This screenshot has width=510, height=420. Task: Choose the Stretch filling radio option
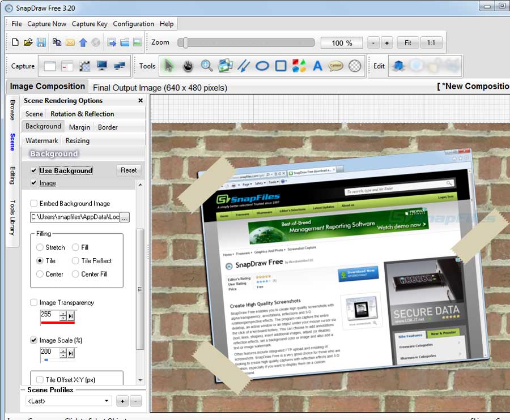(x=40, y=247)
